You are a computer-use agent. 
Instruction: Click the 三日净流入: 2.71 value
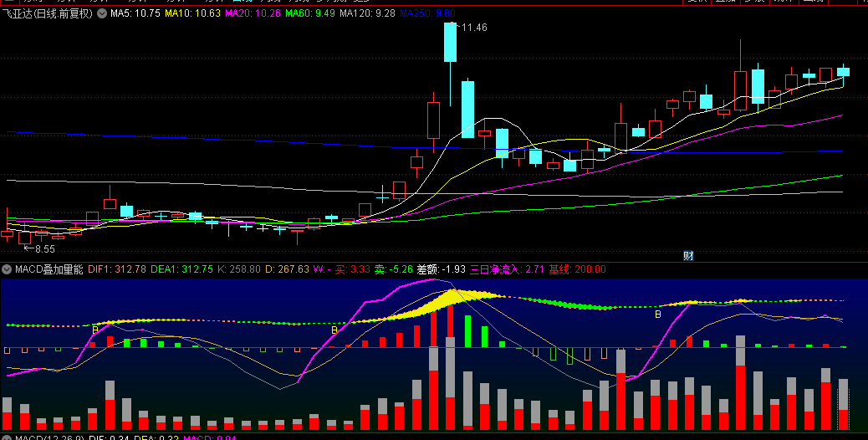507,269
